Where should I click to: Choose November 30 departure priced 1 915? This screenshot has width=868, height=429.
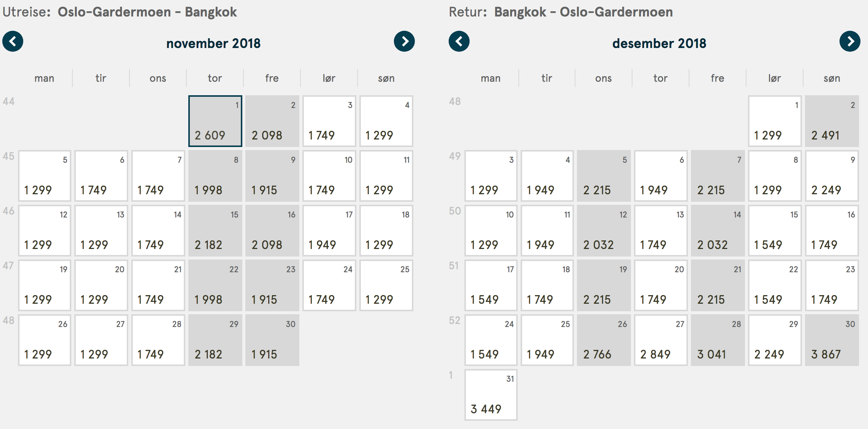272,340
